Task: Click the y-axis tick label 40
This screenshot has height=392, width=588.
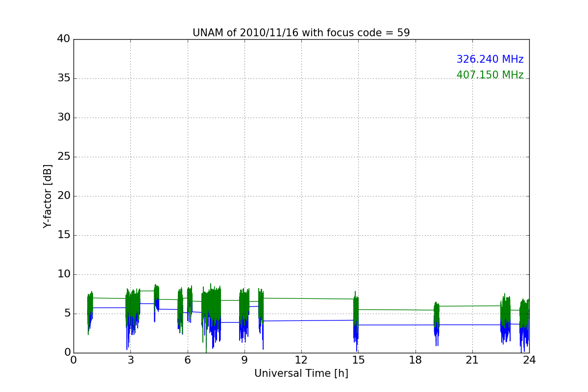Action: 64,39
